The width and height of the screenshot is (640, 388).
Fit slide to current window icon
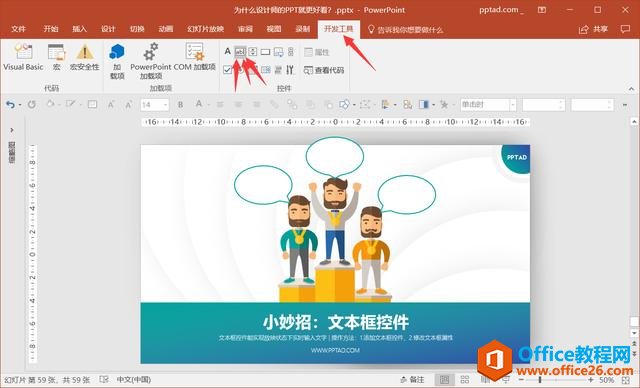pyautogui.click(x=626, y=380)
